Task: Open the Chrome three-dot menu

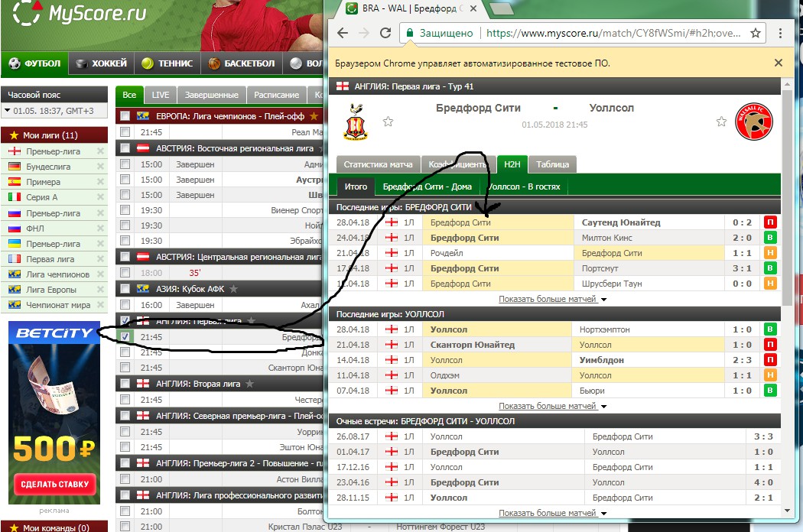Action: [780, 34]
